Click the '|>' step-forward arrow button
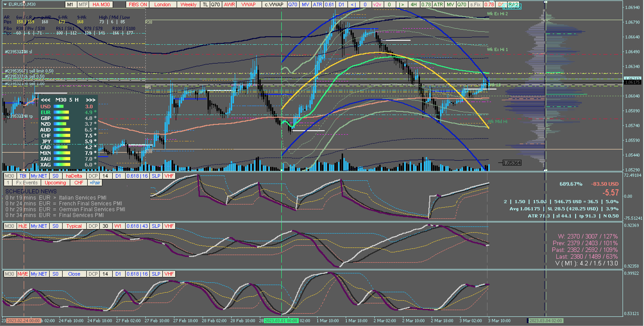Image resolution: width=644 pixels, height=326 pixels. click(402, 4)
